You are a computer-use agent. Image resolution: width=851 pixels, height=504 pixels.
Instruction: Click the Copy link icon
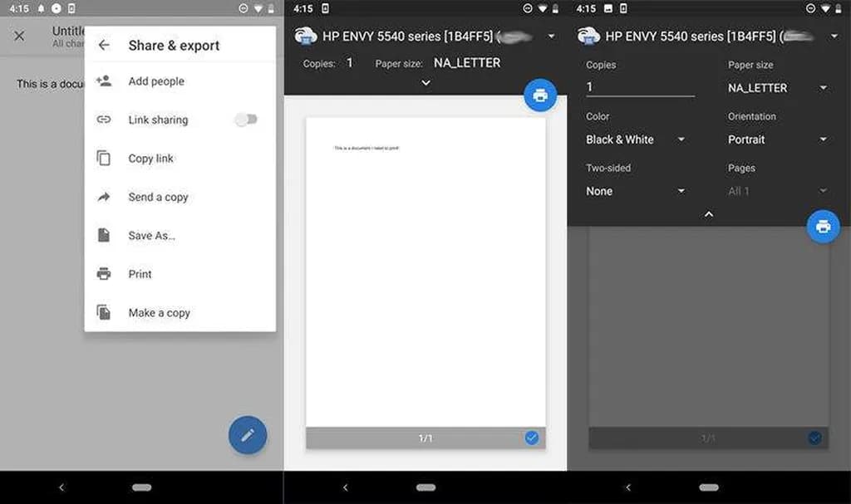coord(104,159)
